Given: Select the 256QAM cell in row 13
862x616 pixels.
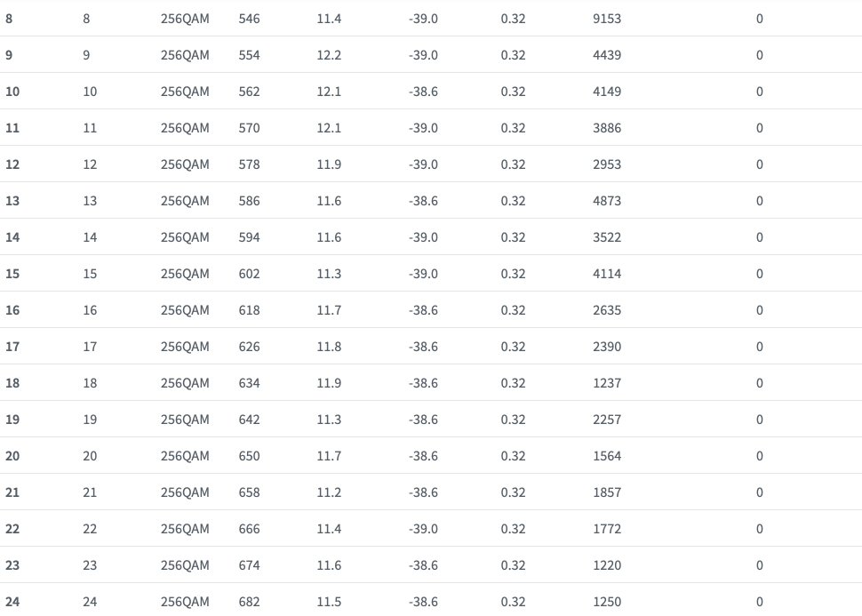Looking at the screenshot, I should click(185, 201).
